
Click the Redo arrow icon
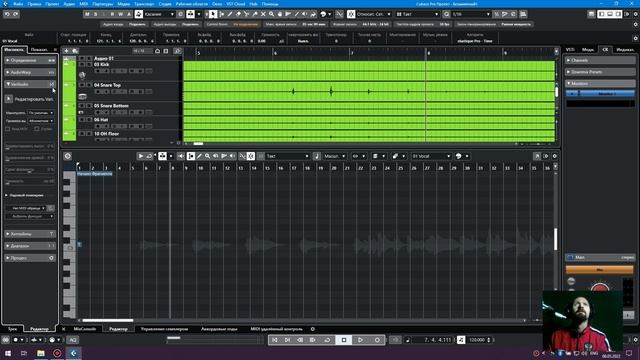point(16,14)
